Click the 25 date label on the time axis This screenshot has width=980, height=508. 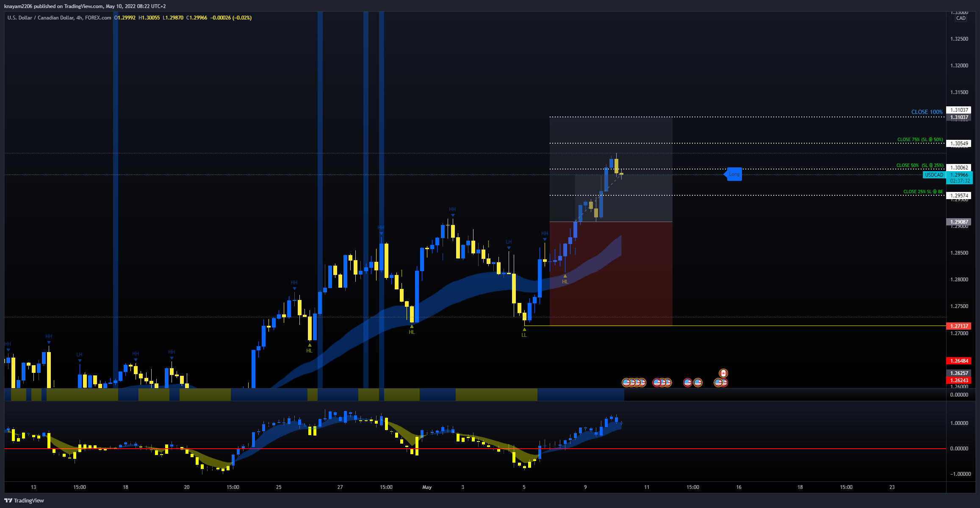point(279,487)
